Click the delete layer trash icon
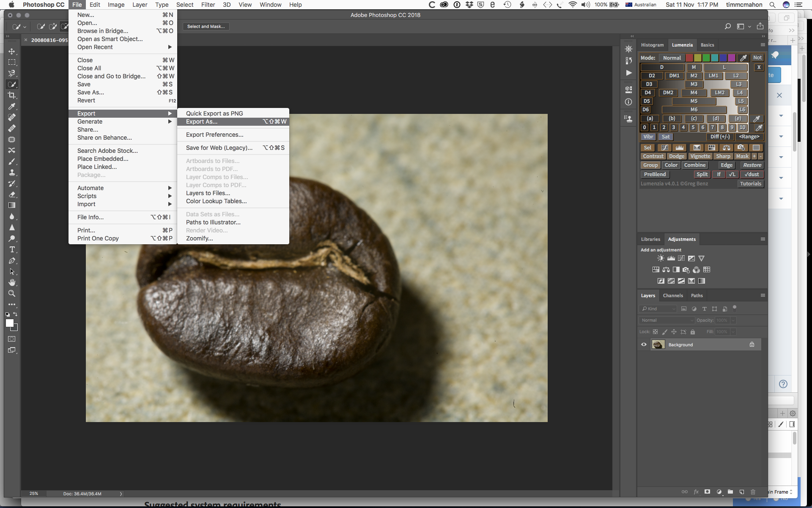 tap(753, 492)
